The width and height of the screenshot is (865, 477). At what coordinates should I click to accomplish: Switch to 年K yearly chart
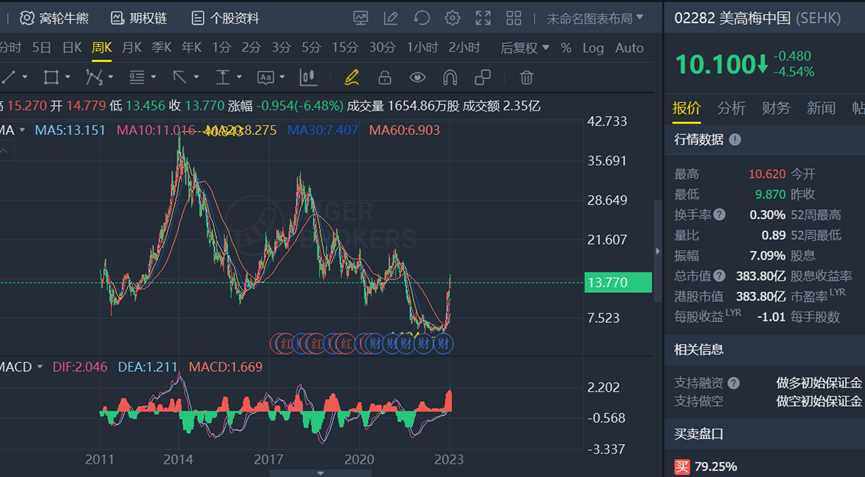[x=191, y=48]
